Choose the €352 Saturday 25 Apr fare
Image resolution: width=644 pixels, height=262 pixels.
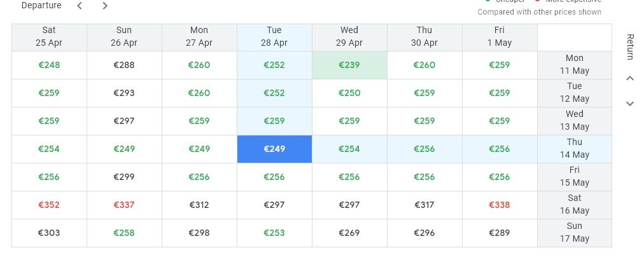tap(49, 205)
